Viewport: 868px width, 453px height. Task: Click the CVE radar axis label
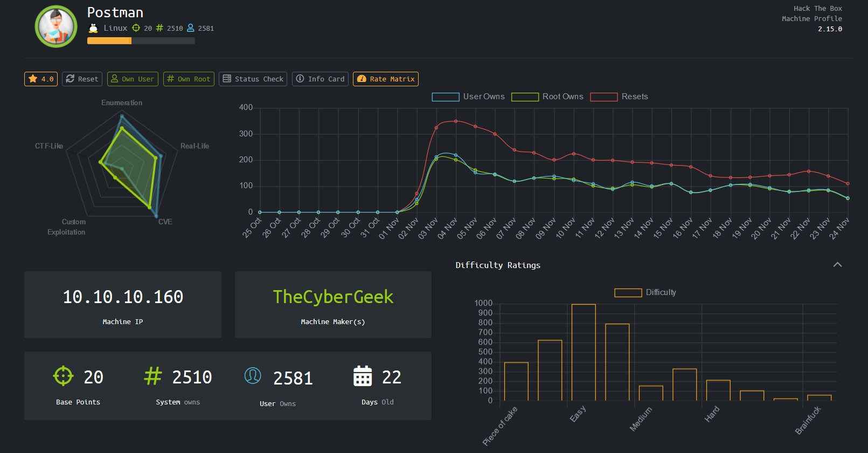coord(165,222)
